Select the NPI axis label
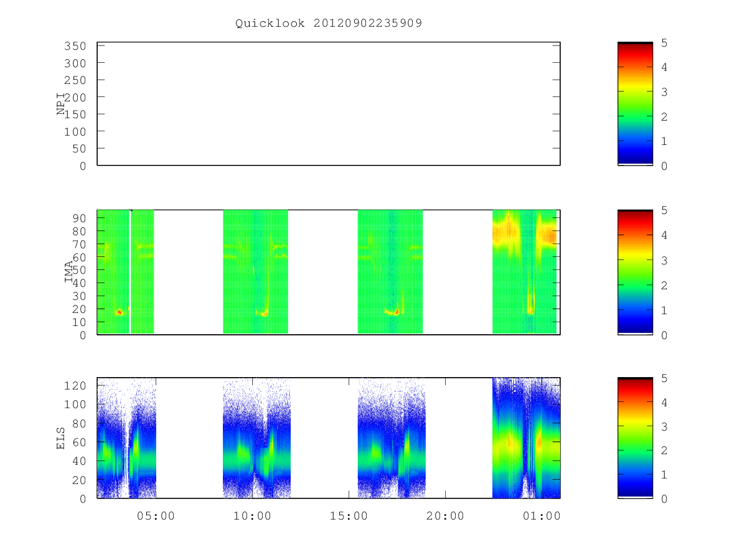The height and width of the screenshot is (560, 747). [x=62, y=104]
